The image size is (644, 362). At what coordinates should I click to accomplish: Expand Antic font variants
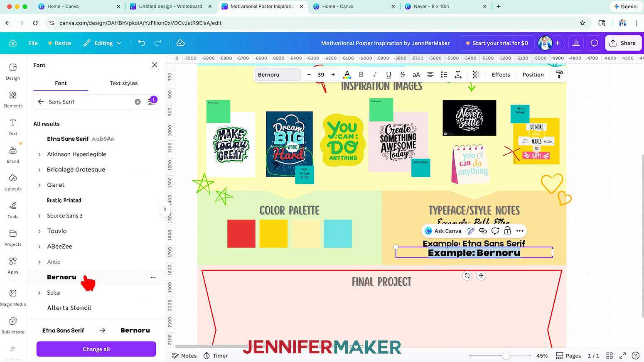point(39,262)
